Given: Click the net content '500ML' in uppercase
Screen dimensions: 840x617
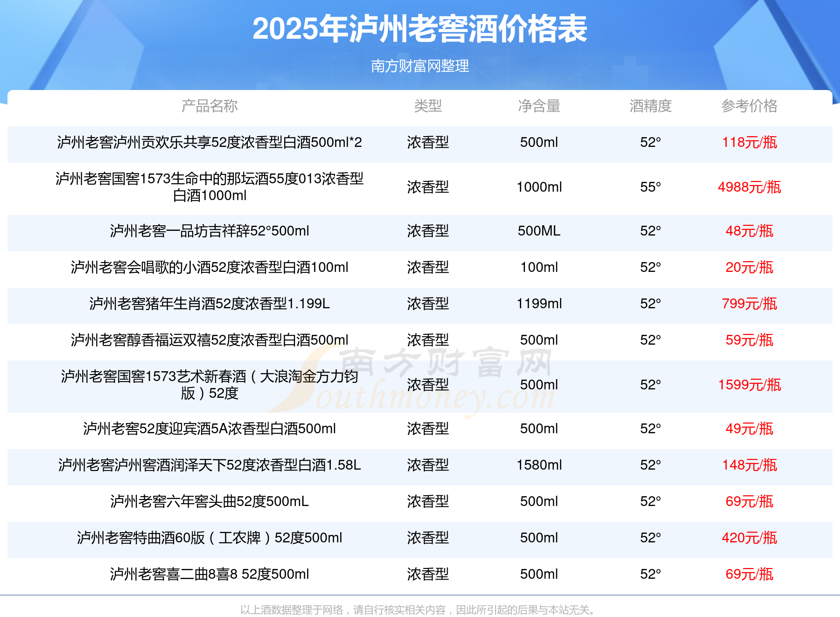Looking at the screenshot, I should [539, 231].
